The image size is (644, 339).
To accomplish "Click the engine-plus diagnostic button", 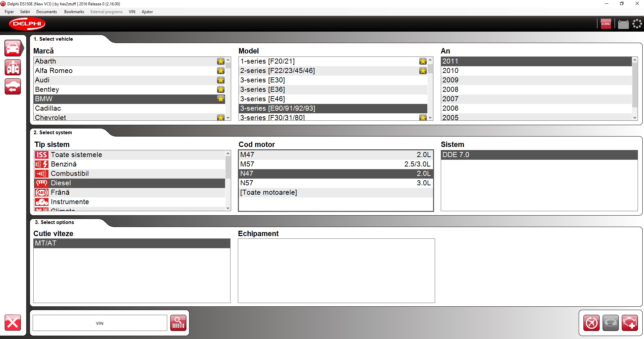I will coord(630,323).
